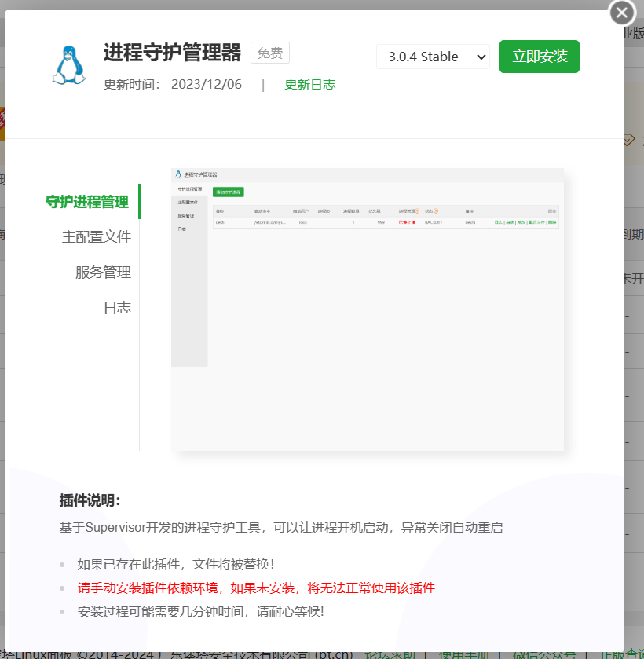Image resolution: width=644 pixels, height=659 pixels.
Task: Click the plugin preview screenshot
Action: pos(367,306)
